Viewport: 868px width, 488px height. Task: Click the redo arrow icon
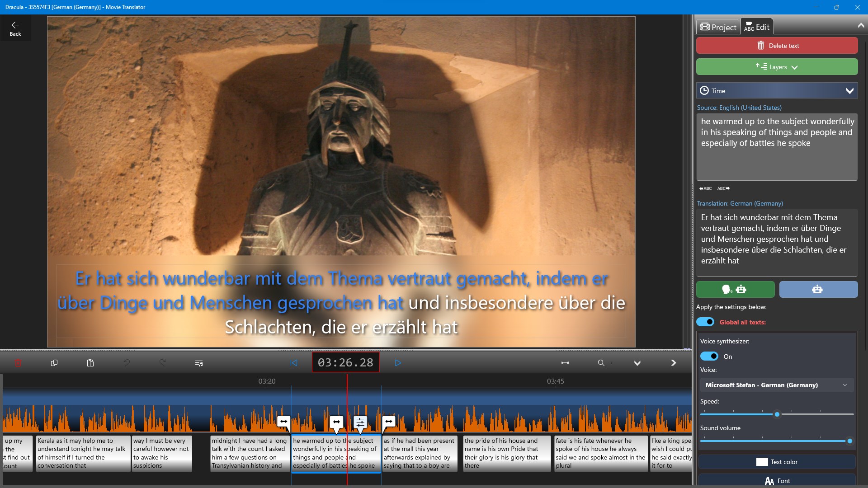(x=163, y=363)
